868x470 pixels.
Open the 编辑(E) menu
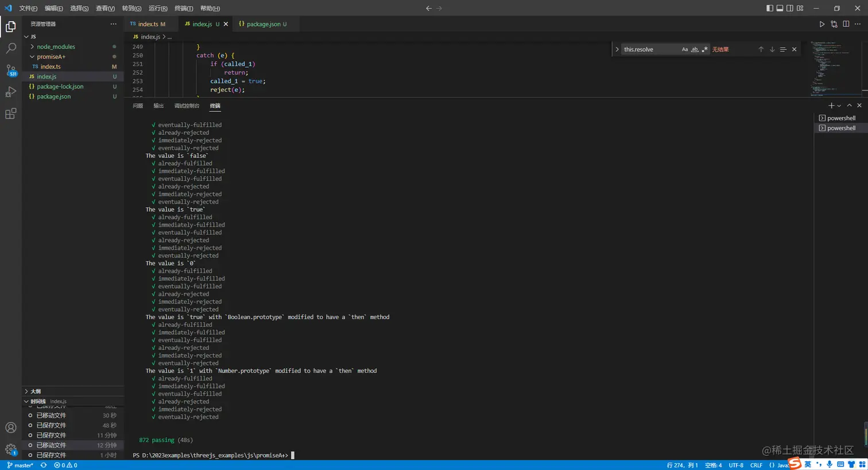tap(54, 8)
